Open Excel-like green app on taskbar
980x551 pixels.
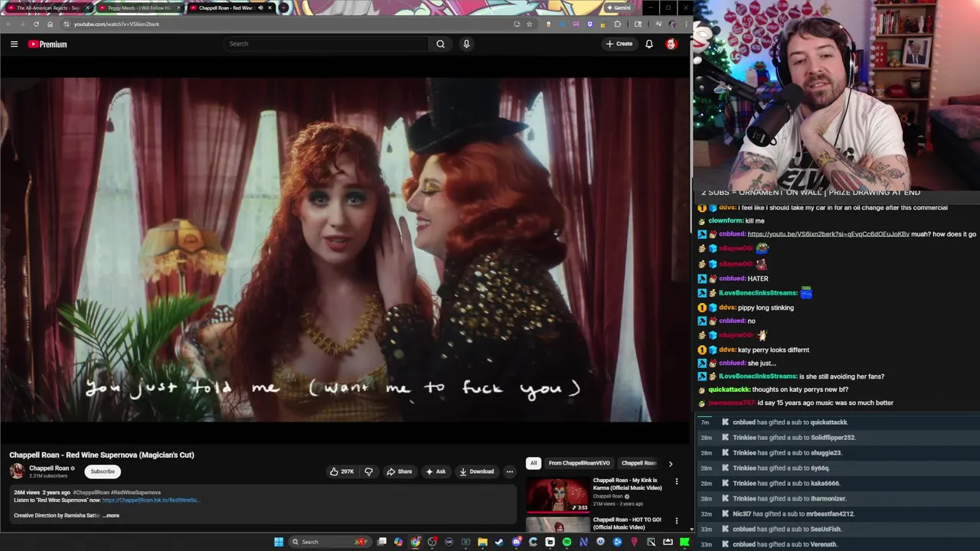(x=465, y=542)
